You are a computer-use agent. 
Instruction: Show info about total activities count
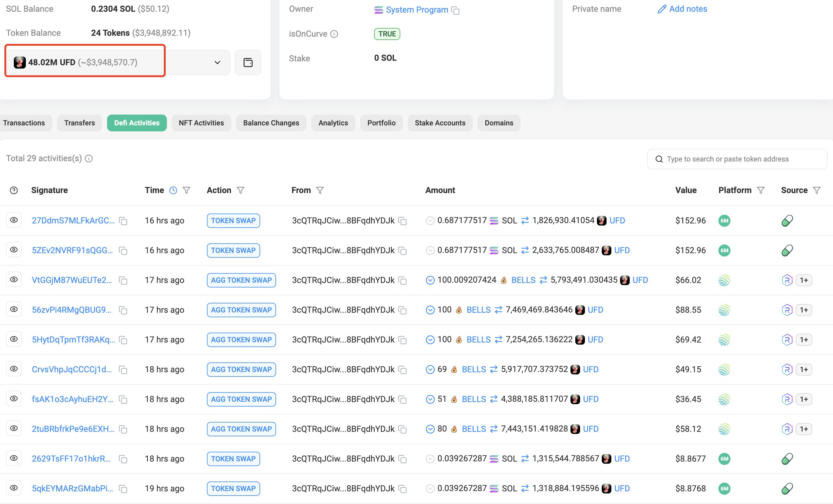89,158
